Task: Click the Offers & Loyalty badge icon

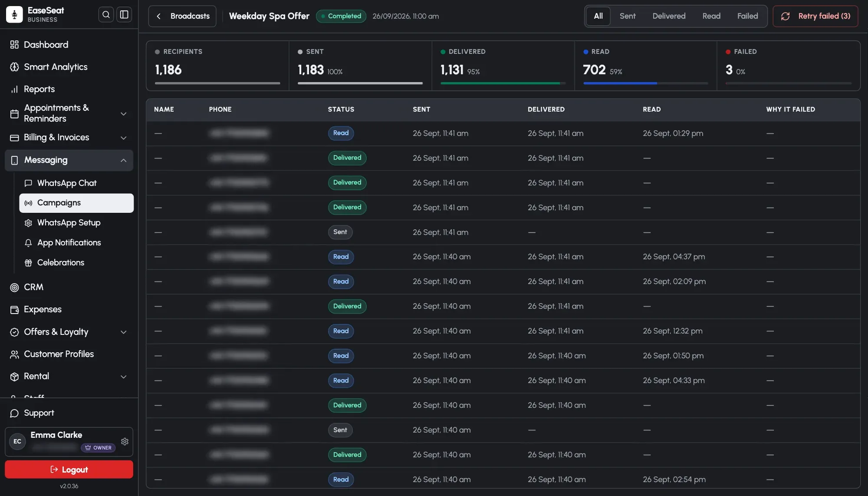Action: pos(14,332)
